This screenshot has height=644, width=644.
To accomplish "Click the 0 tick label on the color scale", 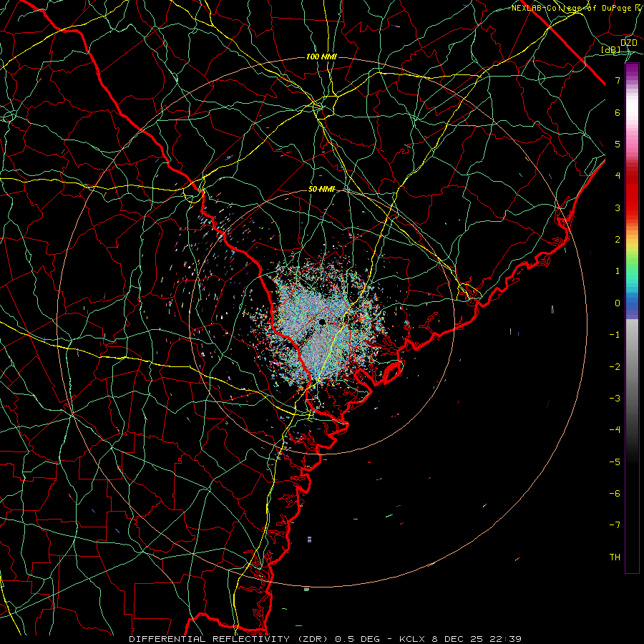I will point(618,303).
